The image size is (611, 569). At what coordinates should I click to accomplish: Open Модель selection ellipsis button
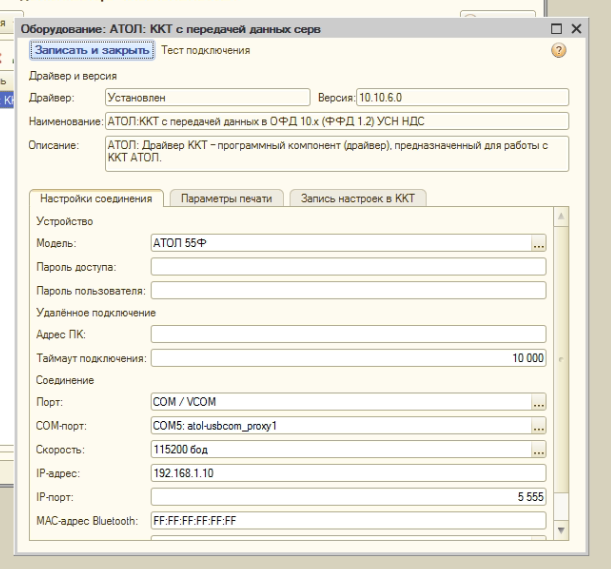(x=539, y=244)
